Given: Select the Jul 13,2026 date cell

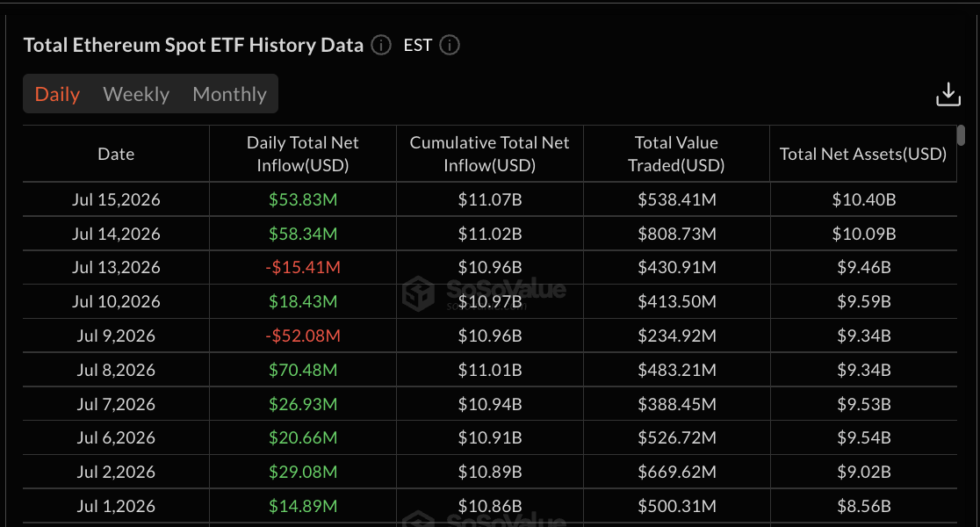Looking at the screenshot, I should click(x=116, y=268).
